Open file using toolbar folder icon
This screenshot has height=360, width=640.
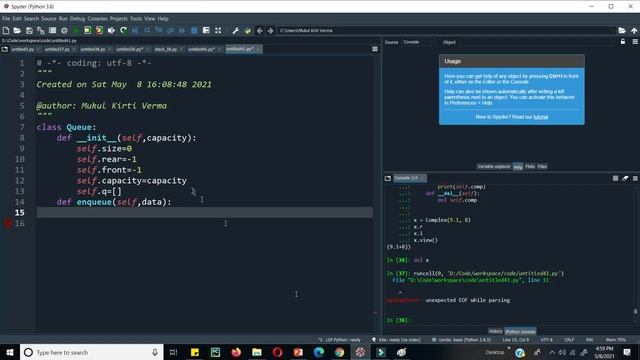(17, 30)
